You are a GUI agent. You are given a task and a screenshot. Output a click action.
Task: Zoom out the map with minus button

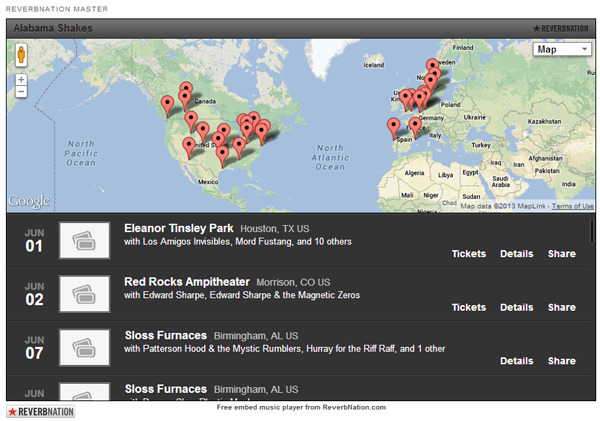click(x=21, y=92)
